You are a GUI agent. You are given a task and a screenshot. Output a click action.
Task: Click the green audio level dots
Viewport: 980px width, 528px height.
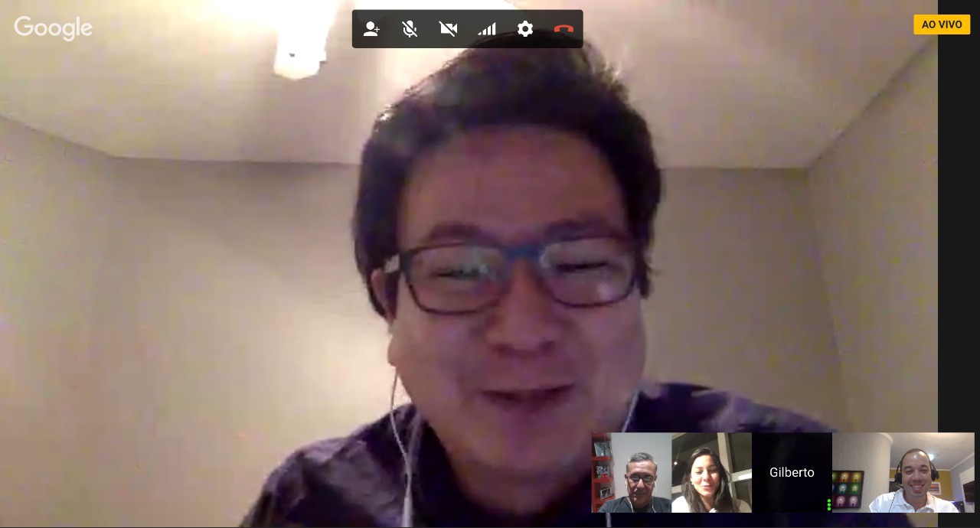point(829,504)
